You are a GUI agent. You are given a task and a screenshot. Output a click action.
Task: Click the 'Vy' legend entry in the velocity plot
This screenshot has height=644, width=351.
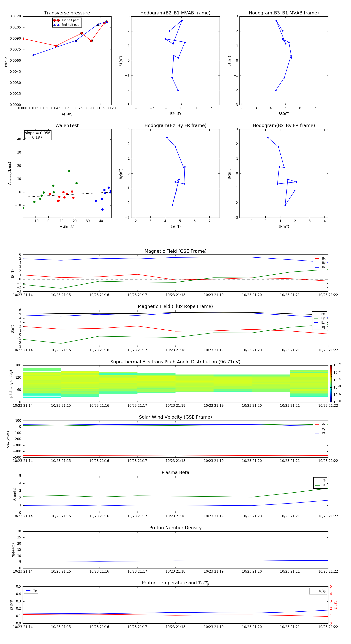coord(320,429)
